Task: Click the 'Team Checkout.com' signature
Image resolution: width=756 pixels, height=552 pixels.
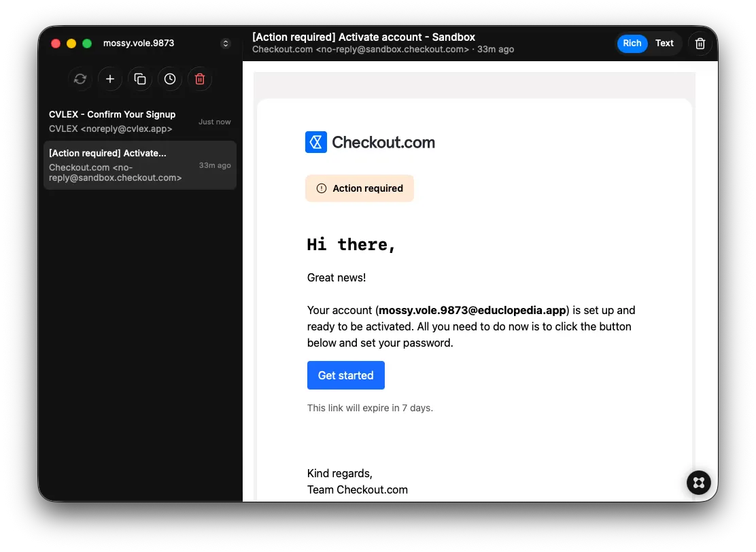Action: (x=358, y=490)
